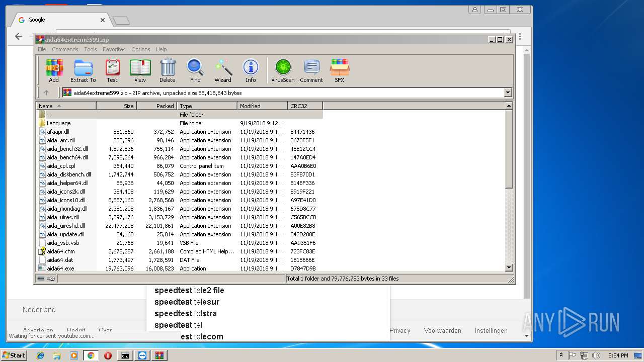The height and width of the screenshot is (362, 644).
Task: Open Windows Explorer from taskbar
Action: (57, 355)
